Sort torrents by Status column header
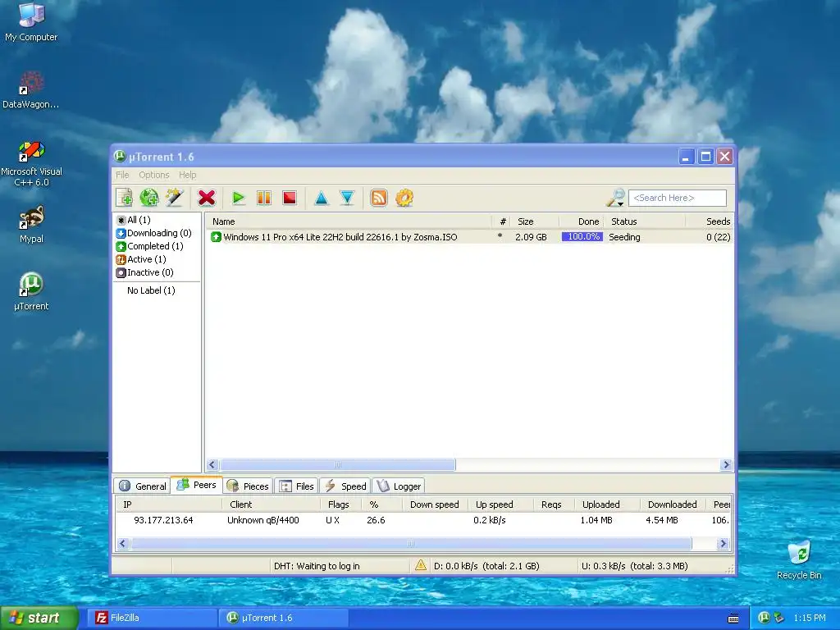840x630 pixels. click(645, 221)
